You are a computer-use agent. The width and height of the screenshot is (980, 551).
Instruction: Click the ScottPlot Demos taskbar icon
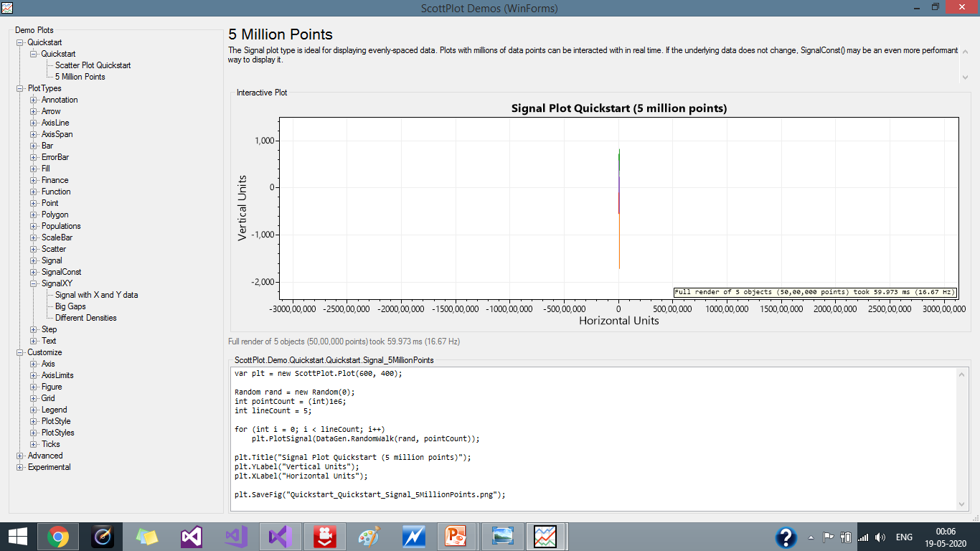point(546,536)
